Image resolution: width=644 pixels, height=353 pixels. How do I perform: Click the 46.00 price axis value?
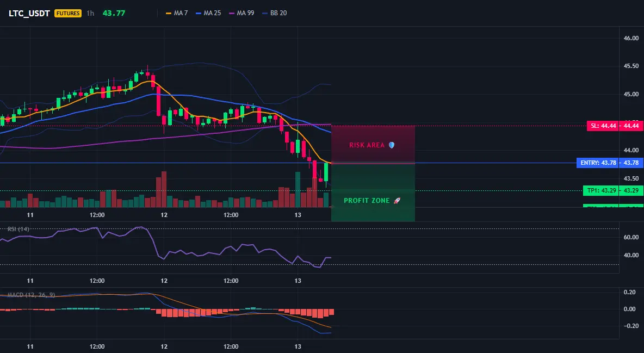coord(631,38)
